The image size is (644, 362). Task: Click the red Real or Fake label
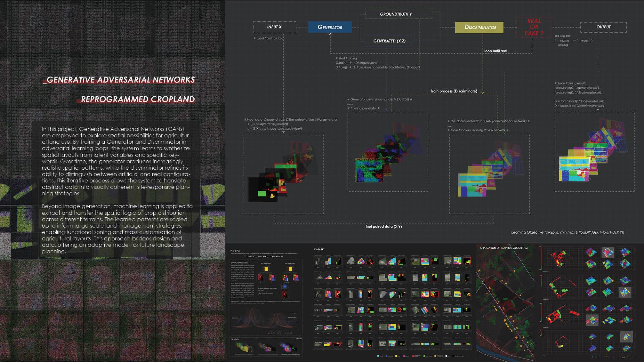click(534, 27)
